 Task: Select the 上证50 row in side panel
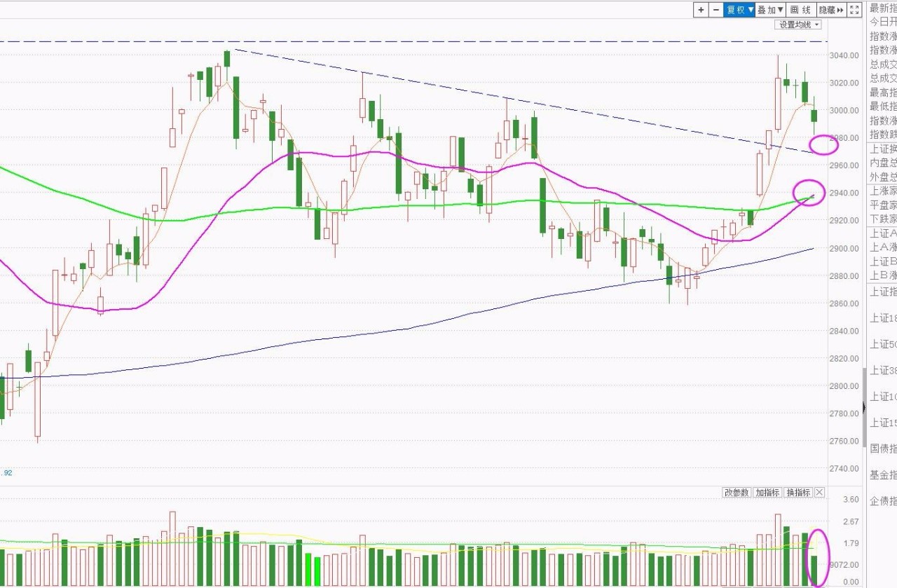click(x=883, y=344)
